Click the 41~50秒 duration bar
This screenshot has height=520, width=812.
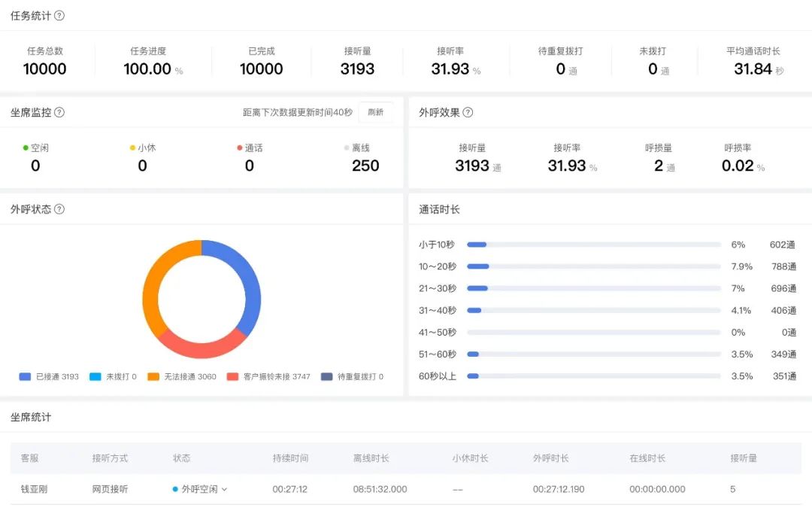tap(593, 333)
